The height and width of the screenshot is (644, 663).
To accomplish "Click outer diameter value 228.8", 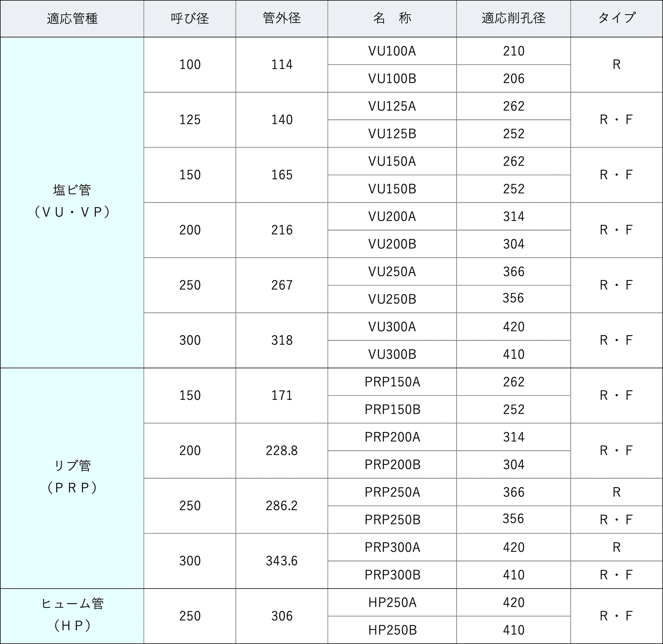I will tap(282, 451).
